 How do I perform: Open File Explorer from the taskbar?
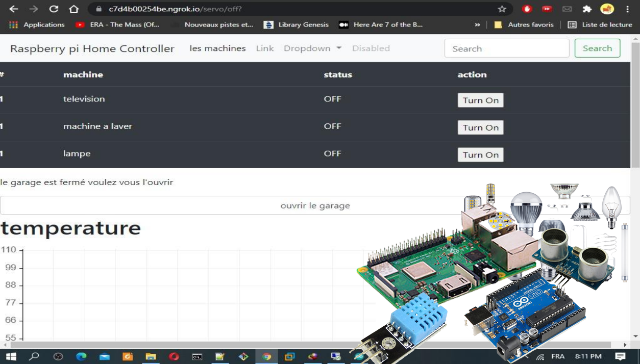point(151,356)
